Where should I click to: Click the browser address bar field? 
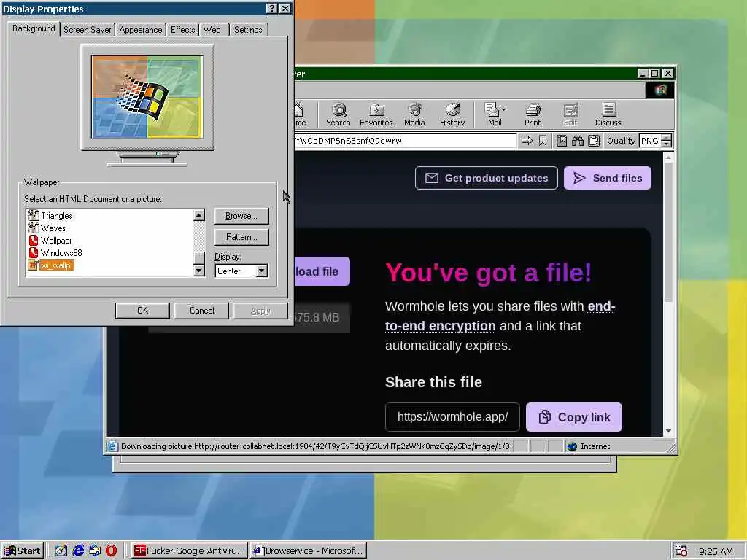[x=405, y=141]
